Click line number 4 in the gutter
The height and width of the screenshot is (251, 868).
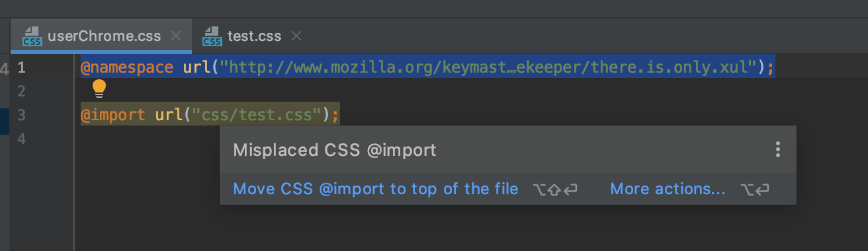tap(22, 139)
